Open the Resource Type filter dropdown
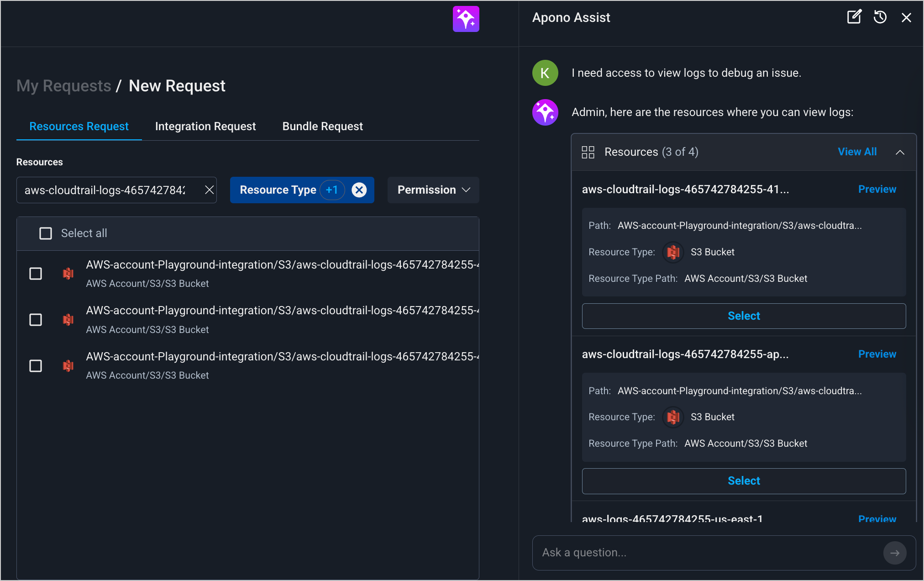The image size is (924, 581). [x=278, y=190]
